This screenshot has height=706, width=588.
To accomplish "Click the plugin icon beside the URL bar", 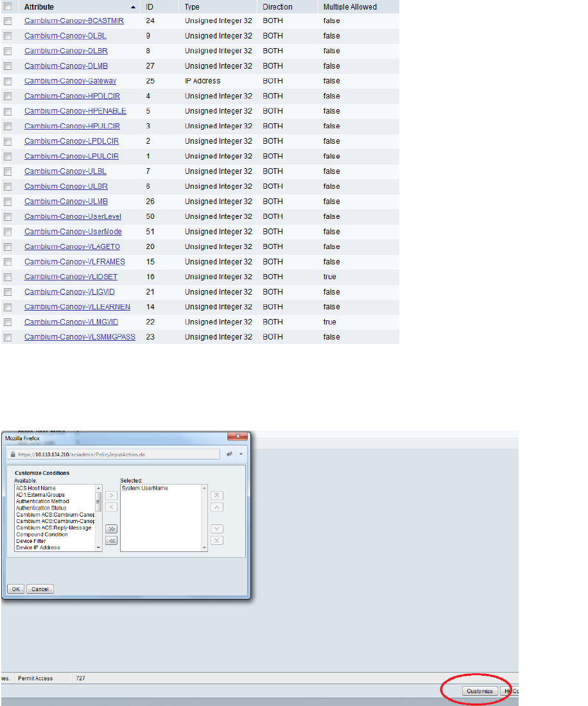I will pos(230,454).
